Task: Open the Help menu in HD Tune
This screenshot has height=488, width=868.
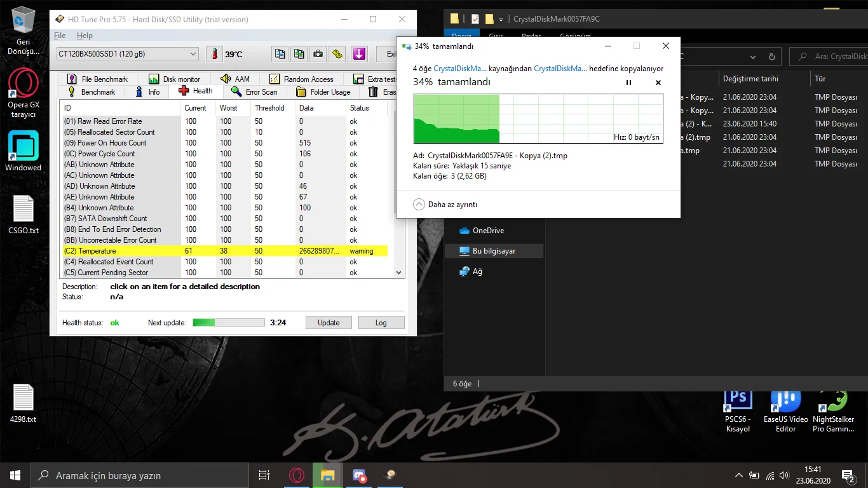Action: pos(85,36)
